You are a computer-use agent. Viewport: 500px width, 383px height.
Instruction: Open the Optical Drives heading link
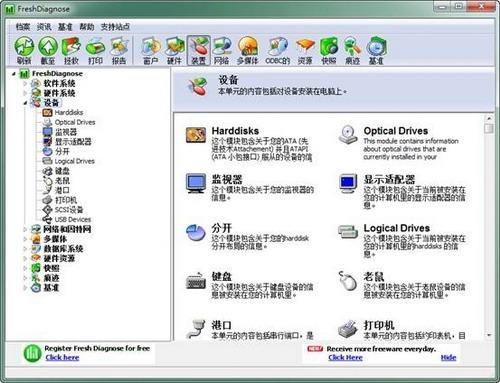coord(396,131)
